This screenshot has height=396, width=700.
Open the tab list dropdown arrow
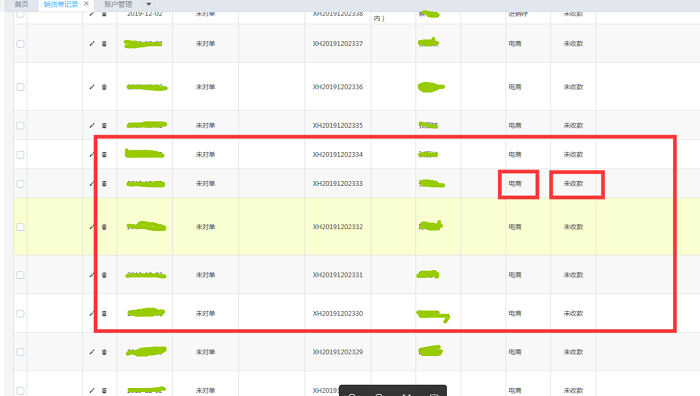coord(149,4)
